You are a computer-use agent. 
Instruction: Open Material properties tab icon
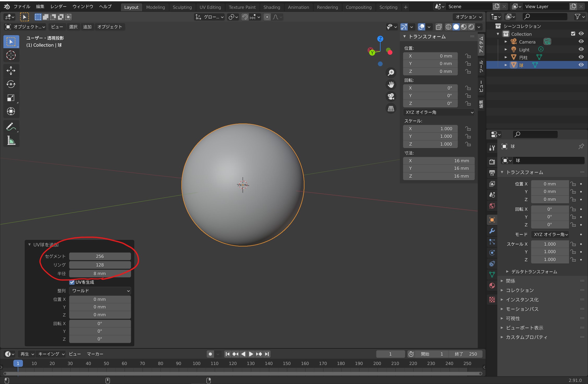(492, 286)
